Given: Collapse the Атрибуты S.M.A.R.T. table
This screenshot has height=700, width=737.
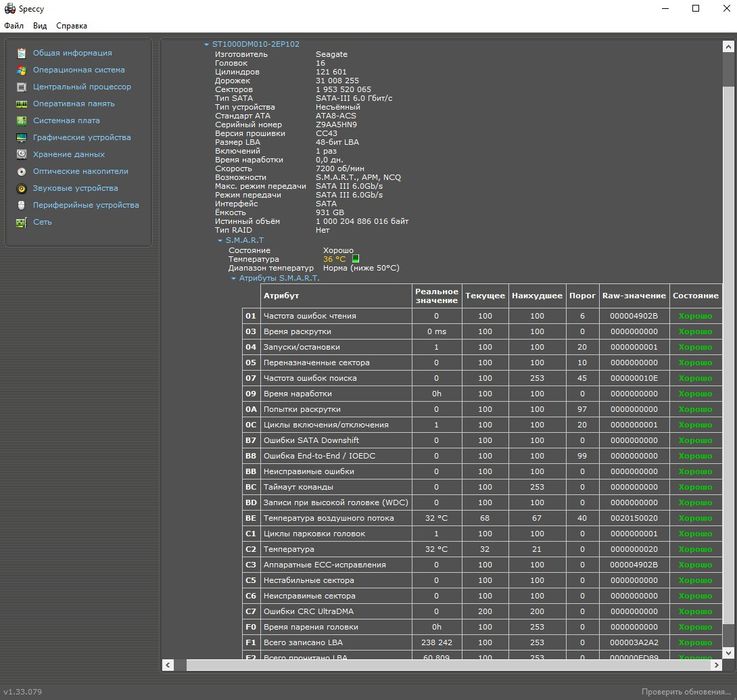Looking at the screenshot, I should (x=234, y=278).
